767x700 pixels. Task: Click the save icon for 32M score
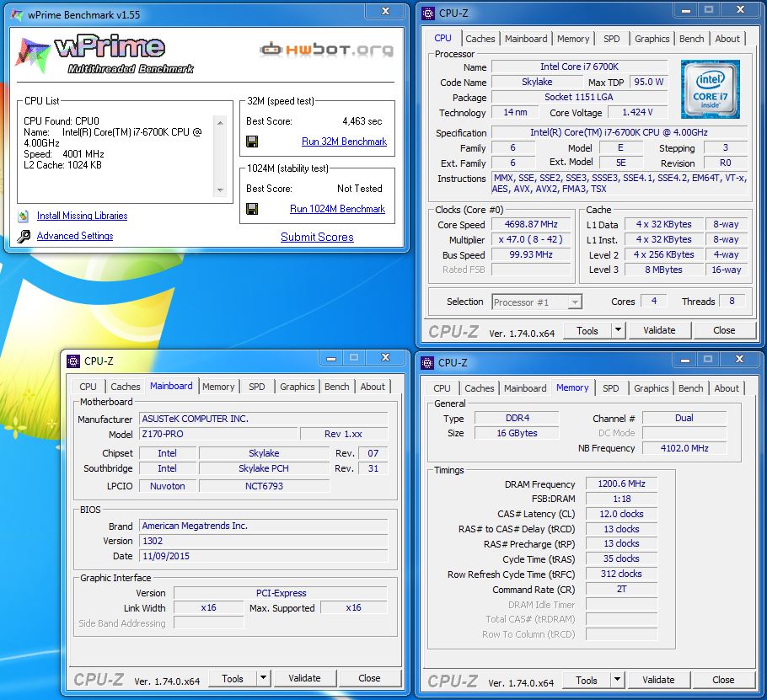click(x=252, y=142)
